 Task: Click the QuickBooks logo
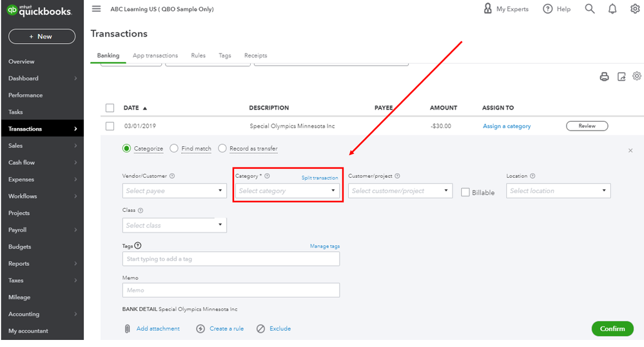39,10
